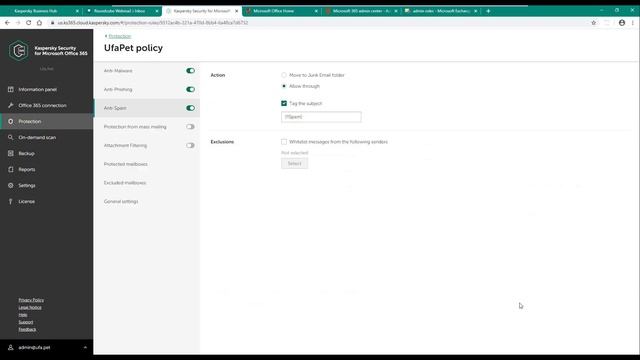The width and height of the screenshot is (640, 360).
Task: Click the browser address bar URL
Action: pos(153,23)
